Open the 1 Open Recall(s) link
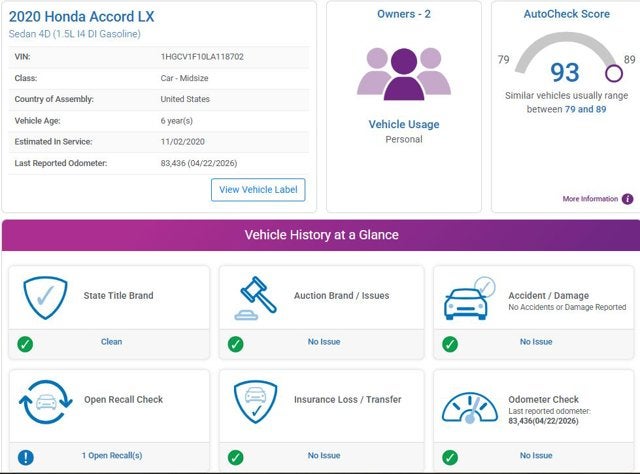This screenshot has height=474, width=640. (x=112, y=455)
